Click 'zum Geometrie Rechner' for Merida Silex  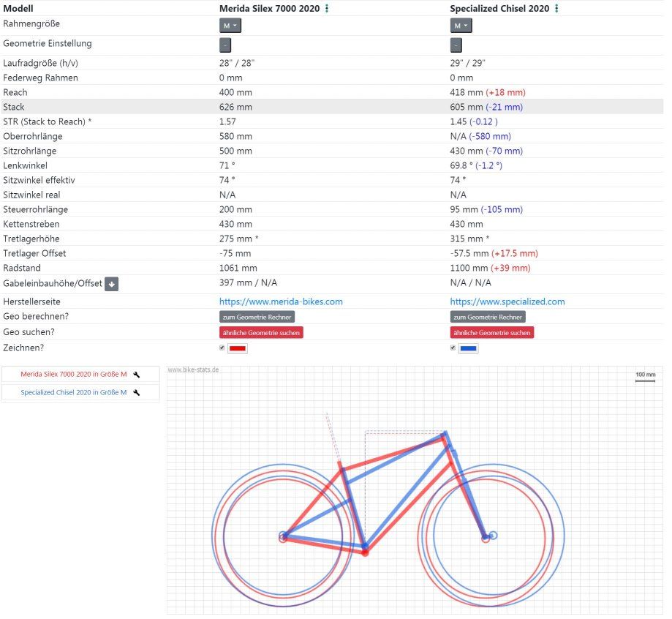click(x=257, y=317)
